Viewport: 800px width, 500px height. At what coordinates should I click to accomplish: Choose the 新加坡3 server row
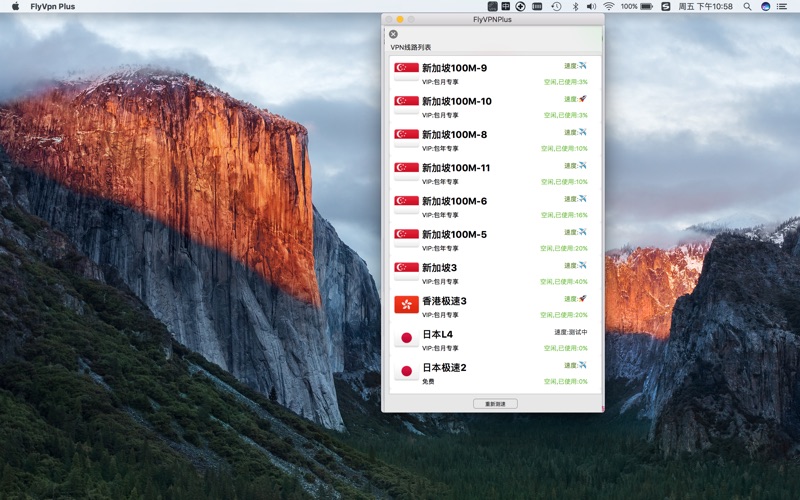495,273
